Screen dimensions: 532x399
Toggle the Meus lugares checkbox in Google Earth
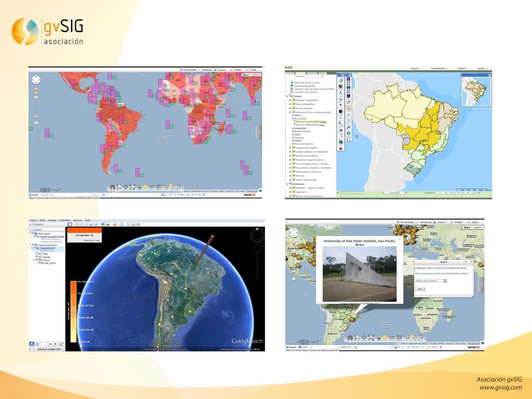coord(33,233)
